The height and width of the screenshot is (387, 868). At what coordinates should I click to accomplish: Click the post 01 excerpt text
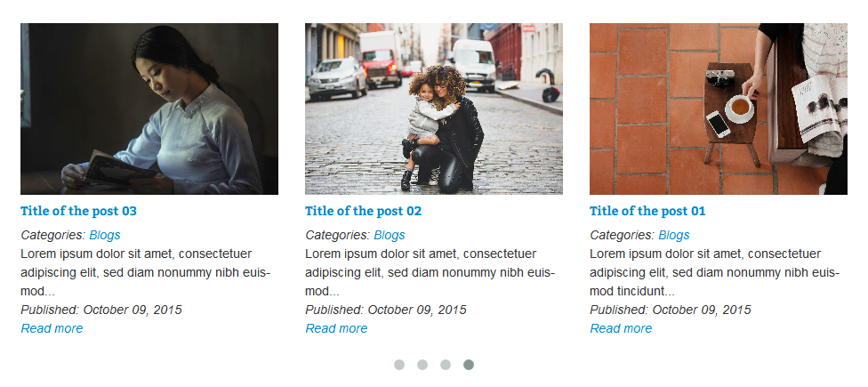714,272
